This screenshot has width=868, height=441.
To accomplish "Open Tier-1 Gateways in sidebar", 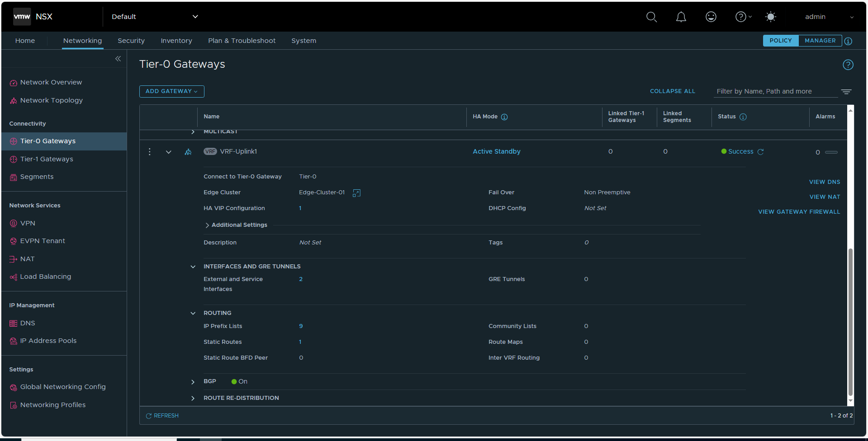I will click(47, 159).
